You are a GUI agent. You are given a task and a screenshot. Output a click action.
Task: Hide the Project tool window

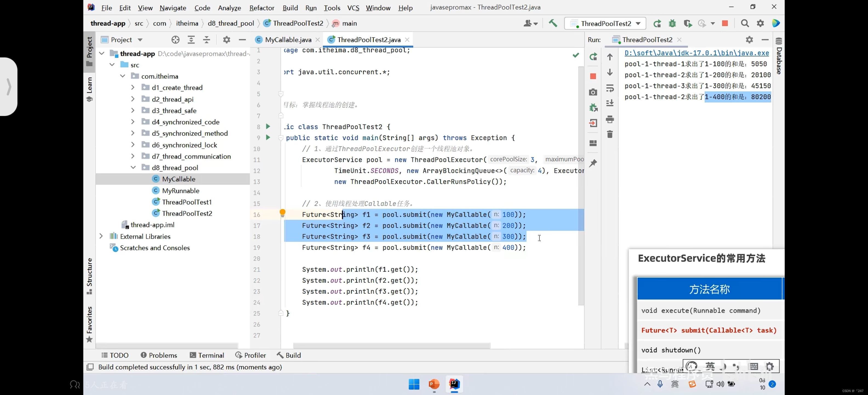coord(242,40)
